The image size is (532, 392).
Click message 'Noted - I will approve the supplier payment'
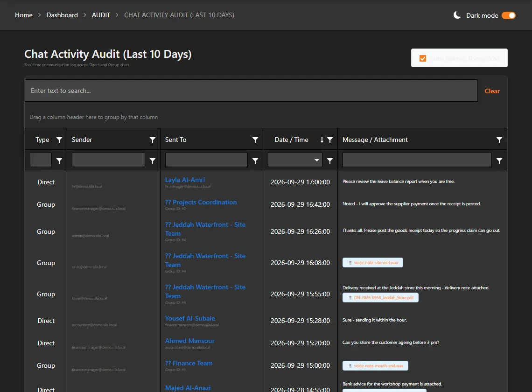412,204
